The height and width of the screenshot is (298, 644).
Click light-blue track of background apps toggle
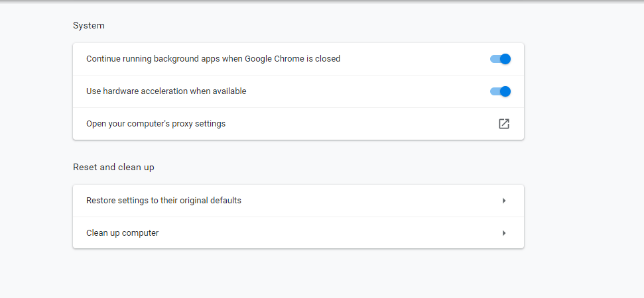(x=495, y=59)
